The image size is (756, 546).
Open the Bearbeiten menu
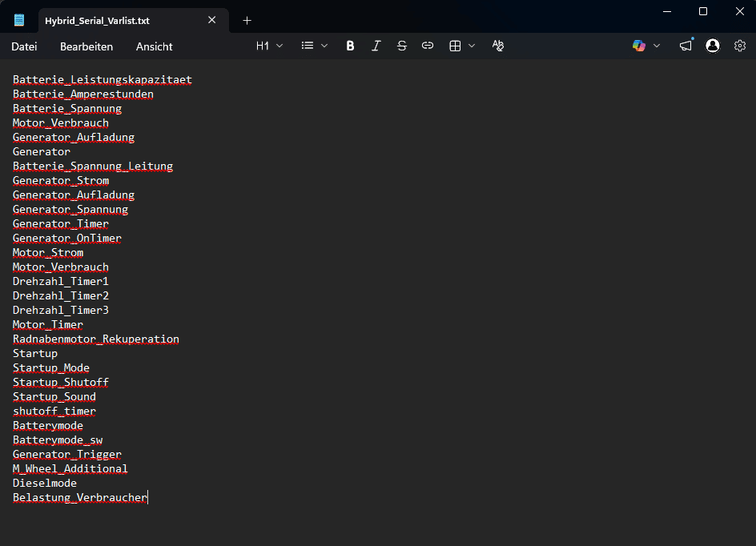coord(86,46)
